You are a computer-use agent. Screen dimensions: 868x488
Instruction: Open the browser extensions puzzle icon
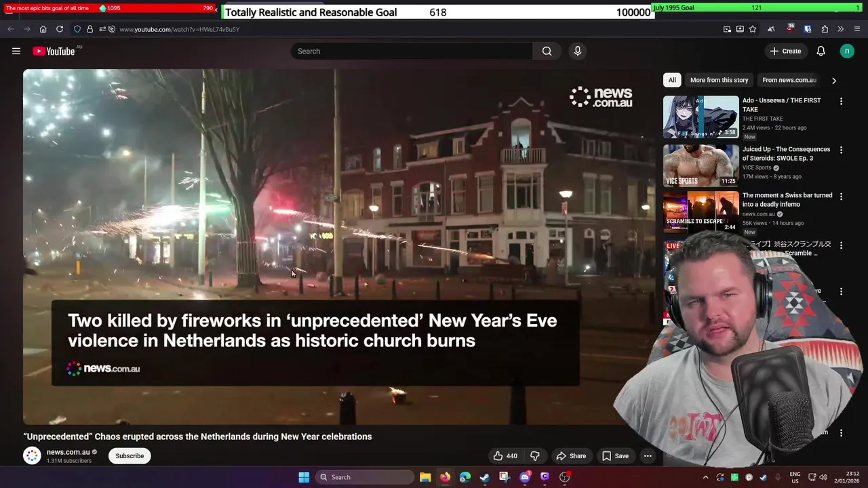[825, 29]
